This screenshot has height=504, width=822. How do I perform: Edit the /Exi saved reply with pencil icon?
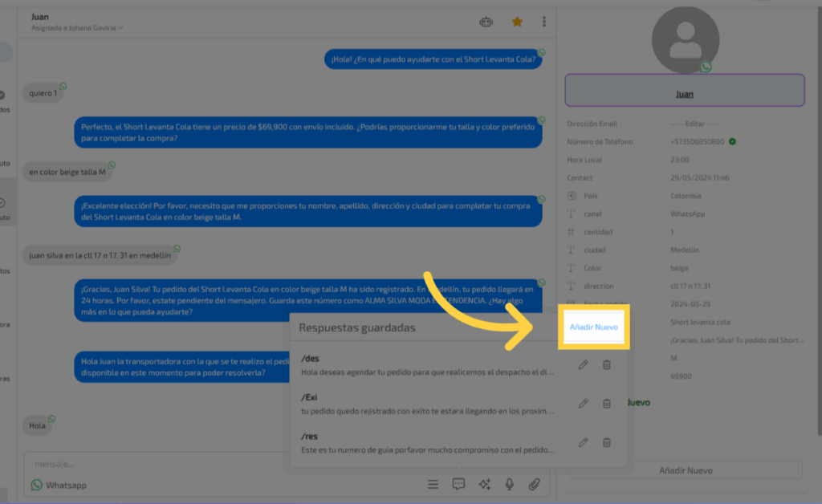click(584, 403)
